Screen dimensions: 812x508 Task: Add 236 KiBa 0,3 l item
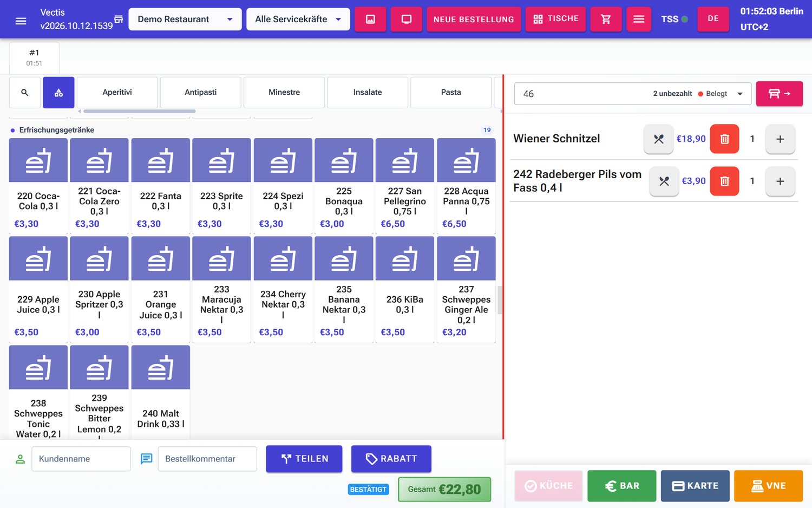pos(405,289)
